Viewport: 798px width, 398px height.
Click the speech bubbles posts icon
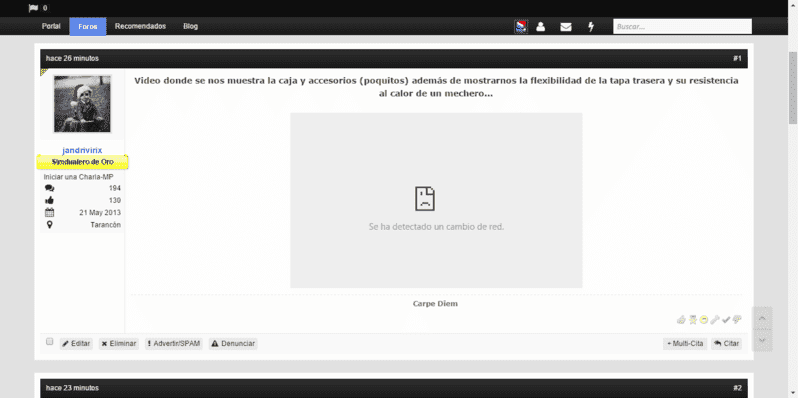coord(49,188)
